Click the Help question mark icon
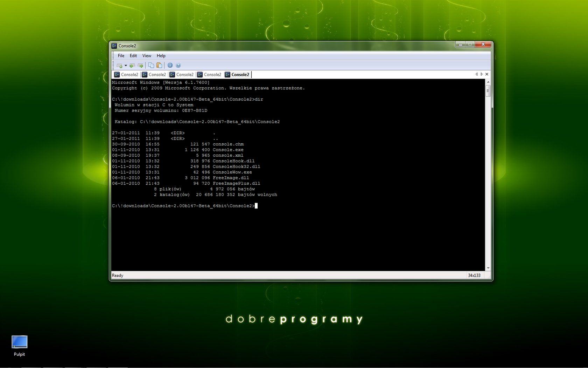The width and height of the screenshot is (588, 368). (x=178, y=65)
